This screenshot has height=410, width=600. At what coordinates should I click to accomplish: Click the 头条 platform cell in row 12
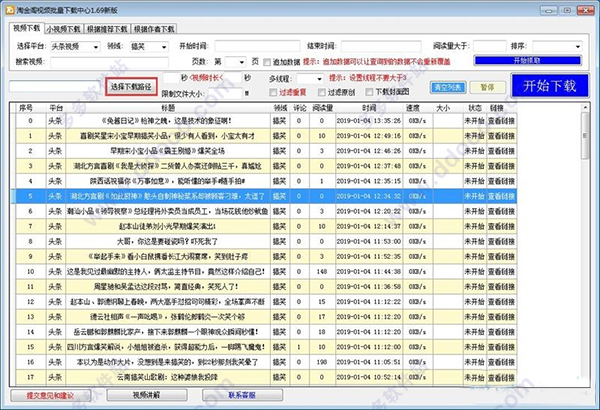[x=55, y=302]
